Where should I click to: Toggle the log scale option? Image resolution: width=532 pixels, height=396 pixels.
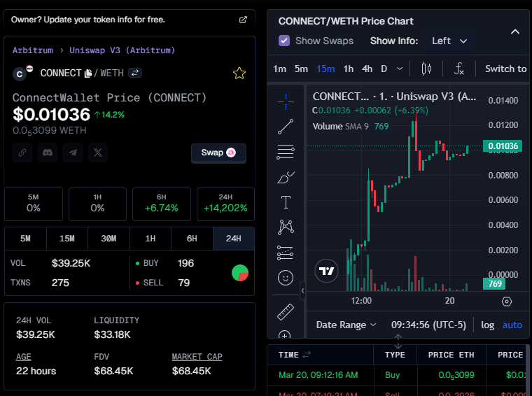[x=488, y=325]
